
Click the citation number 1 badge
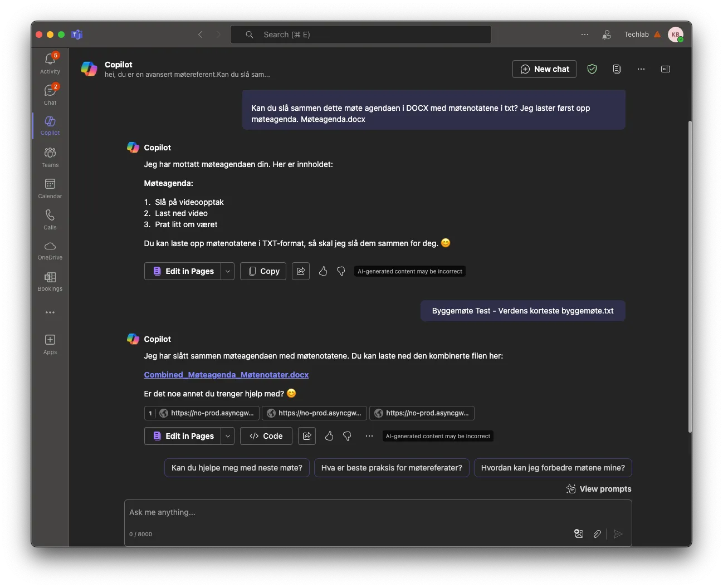(x=150, y=413)
